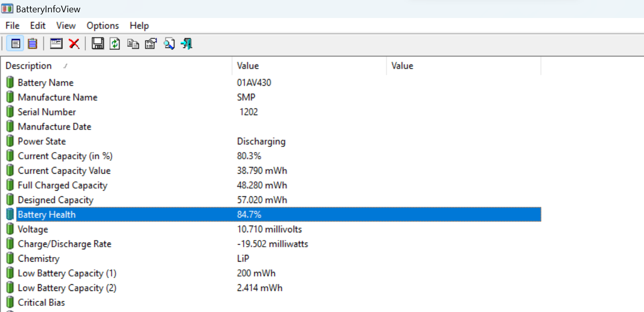This screenshot has width=644, height=312.
Task: Click the highlighted Battery Health row label
Action: (x=46, y=214)
